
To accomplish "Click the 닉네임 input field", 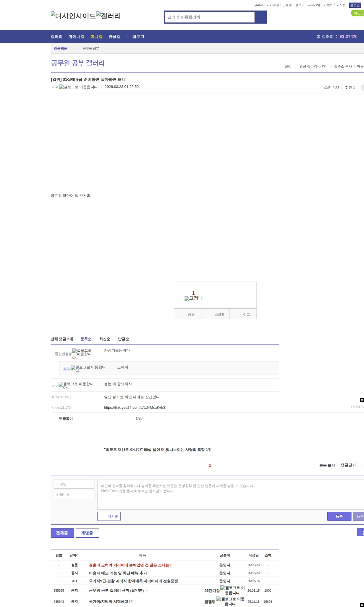I will [x=74, y=484].
